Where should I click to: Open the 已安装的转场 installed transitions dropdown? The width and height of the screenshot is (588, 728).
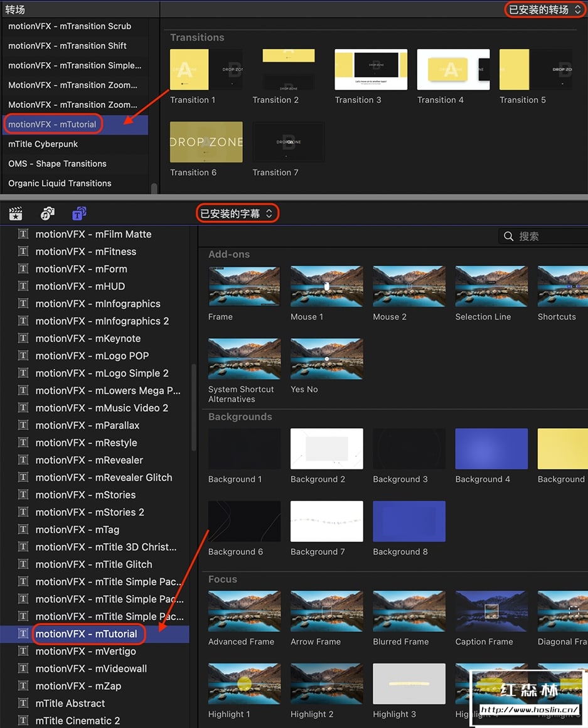545,10
